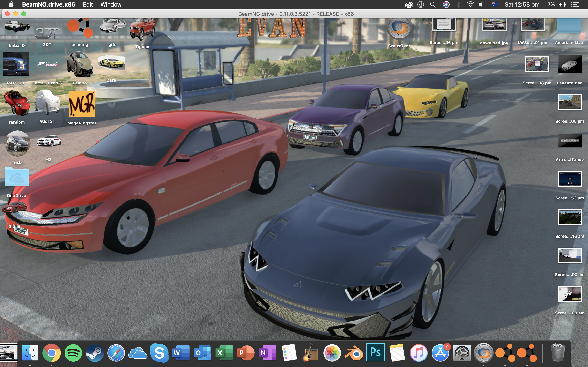Open the volume control in menu bar

[x=481, y=5]
